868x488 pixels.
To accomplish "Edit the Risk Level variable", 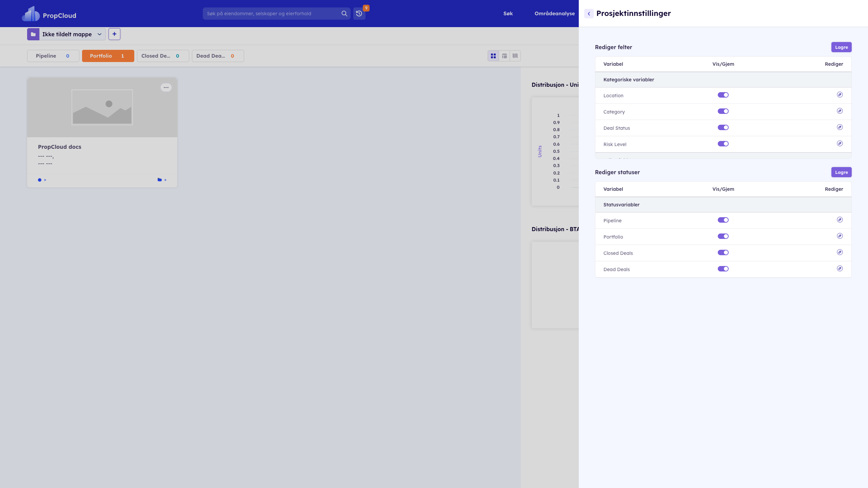I will point(840,144).
